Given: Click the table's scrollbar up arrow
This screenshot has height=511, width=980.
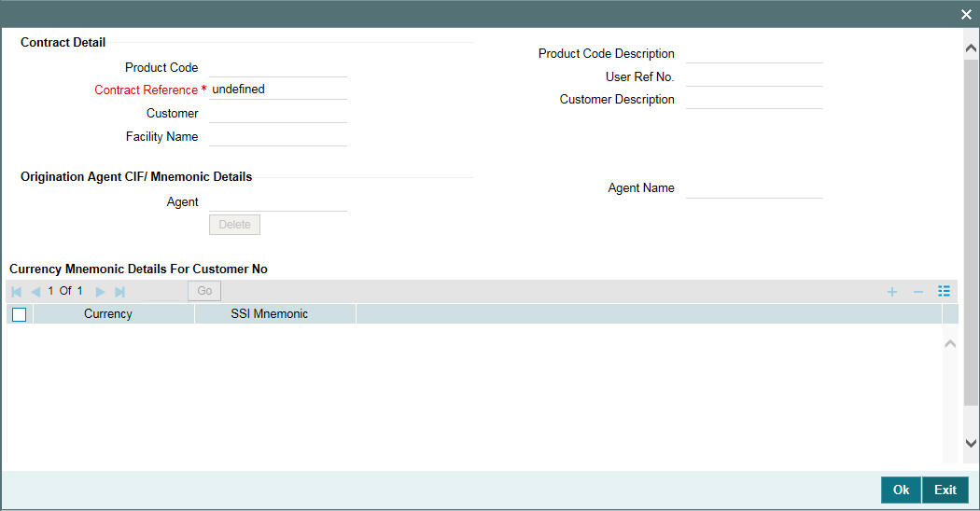Looking at the screenshot, I should [x=950, y=343].
